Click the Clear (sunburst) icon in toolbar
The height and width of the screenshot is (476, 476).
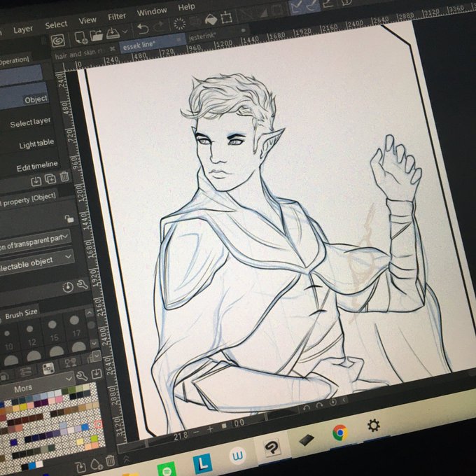pos(179,23)
